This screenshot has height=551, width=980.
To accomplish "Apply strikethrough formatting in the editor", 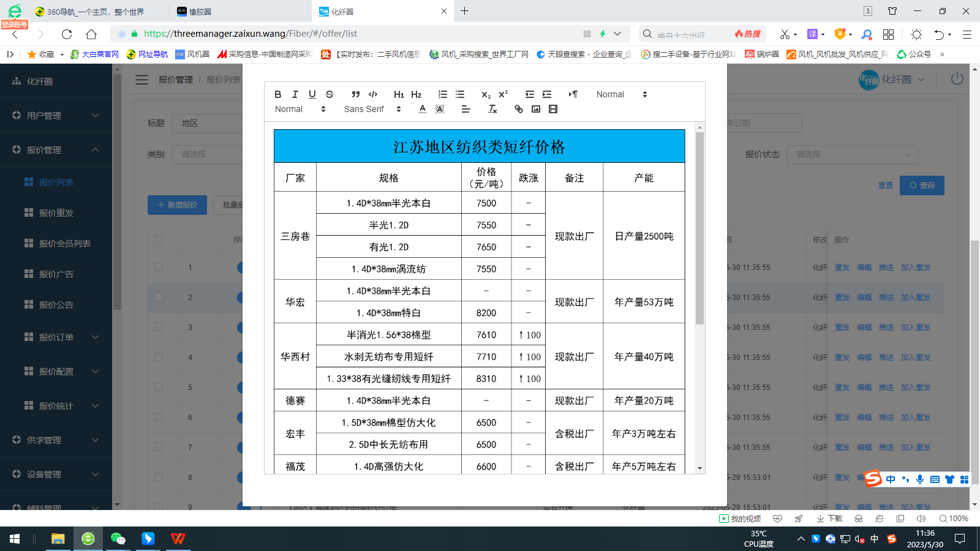I will point(330,94).
